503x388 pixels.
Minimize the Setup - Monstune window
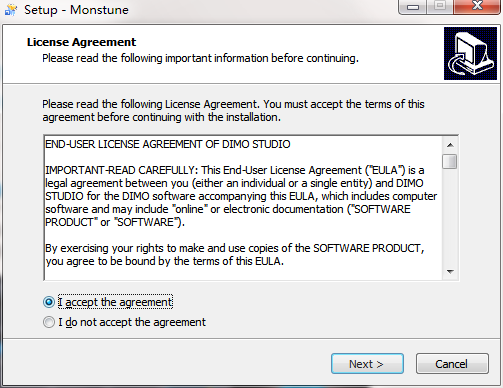pos(413,7)
